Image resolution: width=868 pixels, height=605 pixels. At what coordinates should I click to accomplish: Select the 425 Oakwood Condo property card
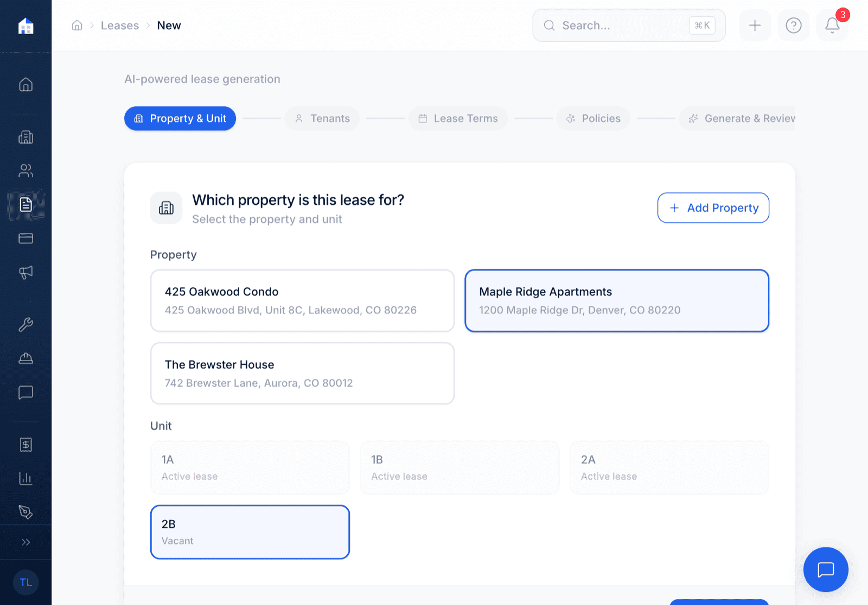click(302, 300)
